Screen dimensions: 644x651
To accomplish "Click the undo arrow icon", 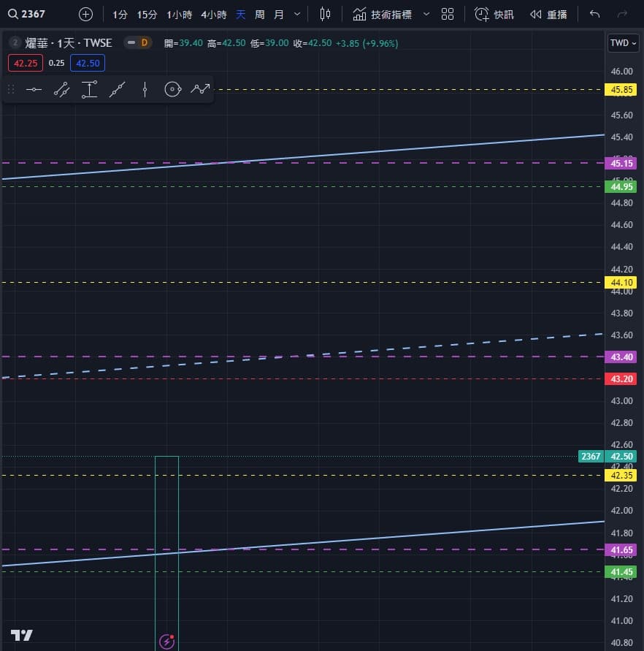I will 594,14.
